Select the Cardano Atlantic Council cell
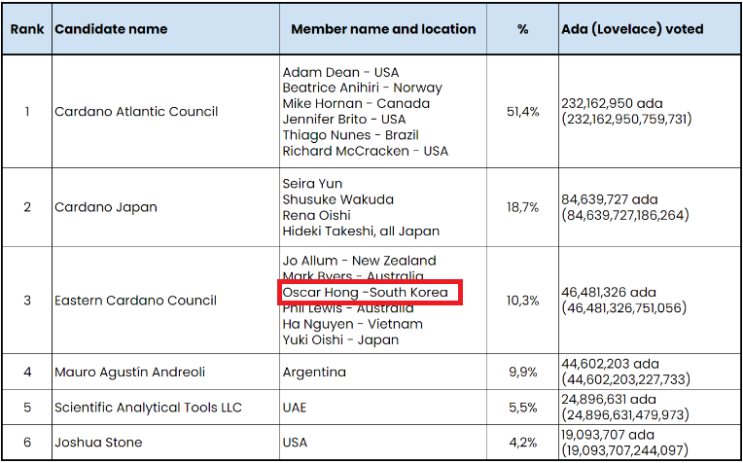743x463 pixels. (x=136, y=111)
